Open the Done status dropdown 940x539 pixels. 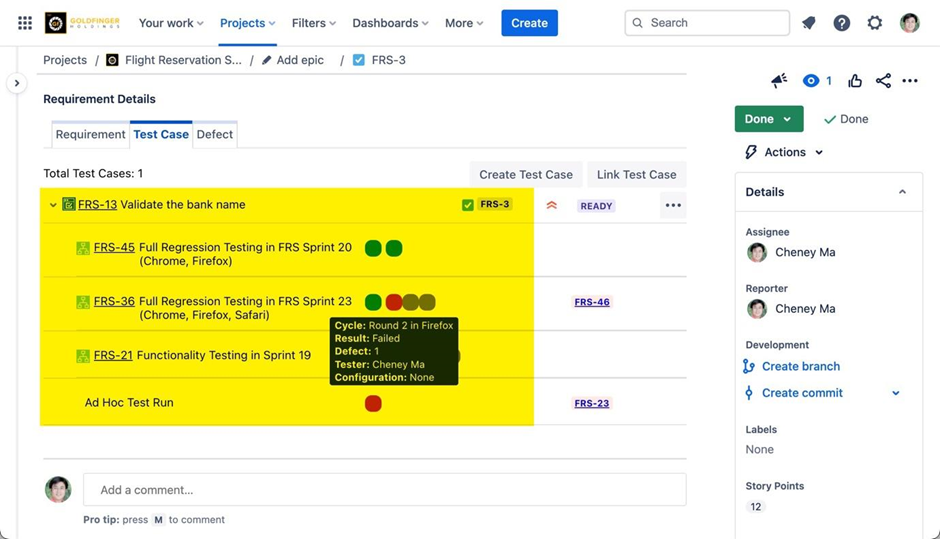[768, 119]
